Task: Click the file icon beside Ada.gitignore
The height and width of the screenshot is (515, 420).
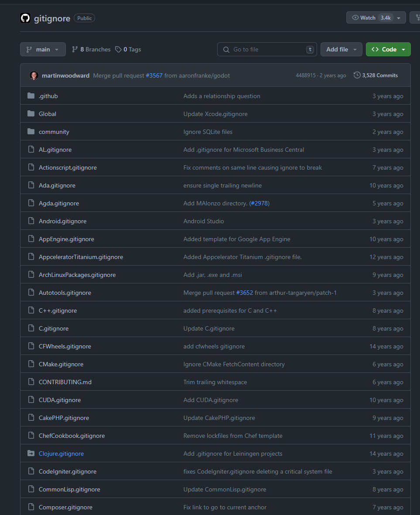Action: click(x=31, y=185)
